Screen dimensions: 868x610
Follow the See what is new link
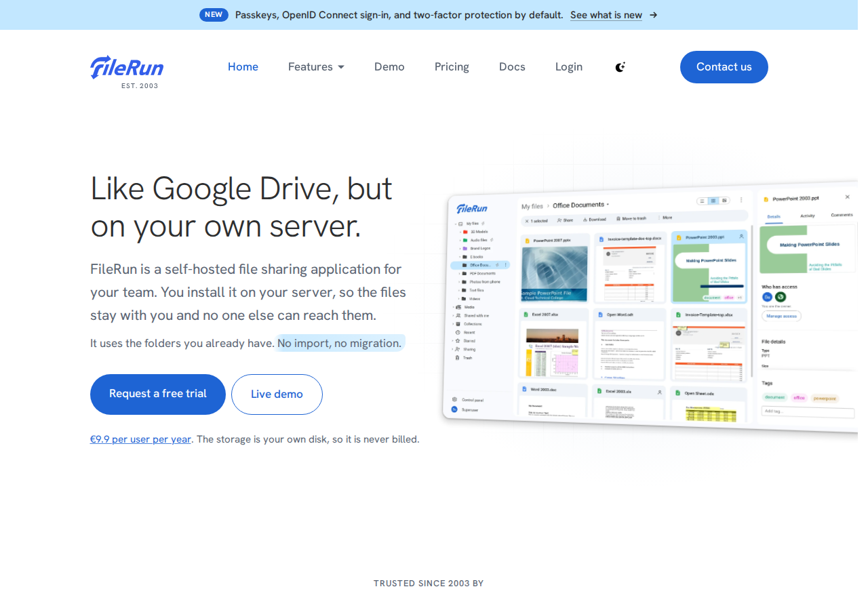pos(606,15)
